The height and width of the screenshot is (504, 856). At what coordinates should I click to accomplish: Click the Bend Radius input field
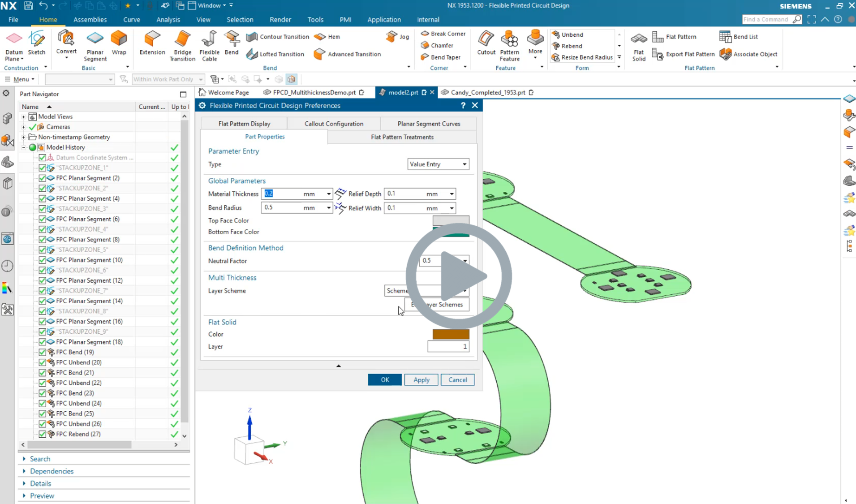click(x=282, y=208)
